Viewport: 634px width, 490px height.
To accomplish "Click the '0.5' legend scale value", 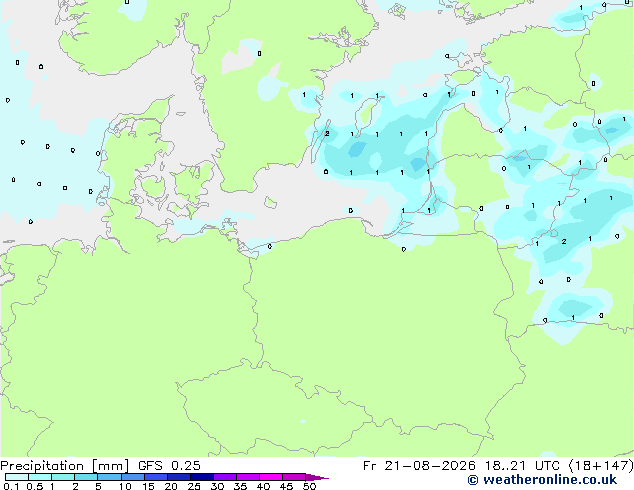I will coord(35,486).
